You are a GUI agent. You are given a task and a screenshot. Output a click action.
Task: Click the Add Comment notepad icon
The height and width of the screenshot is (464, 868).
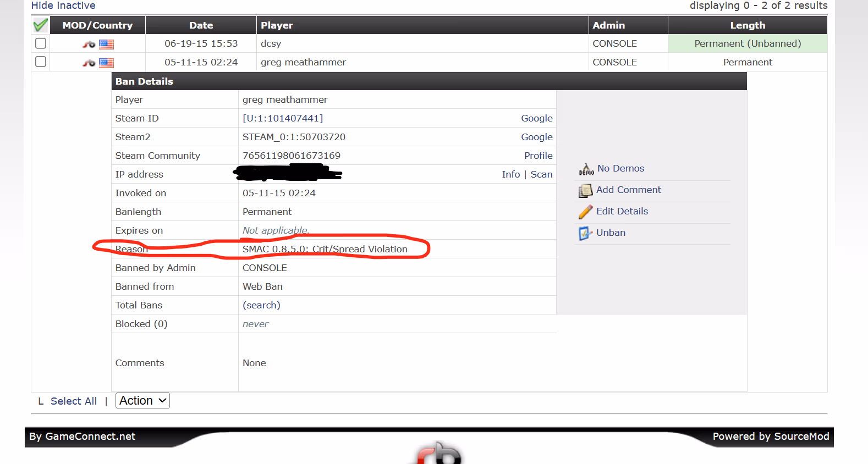pyautogui.click(x=585, y=191)
